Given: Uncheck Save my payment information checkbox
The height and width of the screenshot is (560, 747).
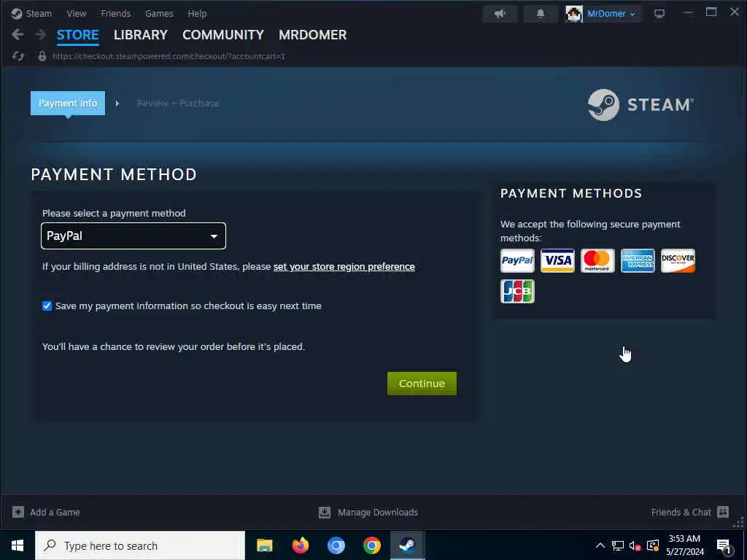Looking at the screenshot, I should point(47,306).
